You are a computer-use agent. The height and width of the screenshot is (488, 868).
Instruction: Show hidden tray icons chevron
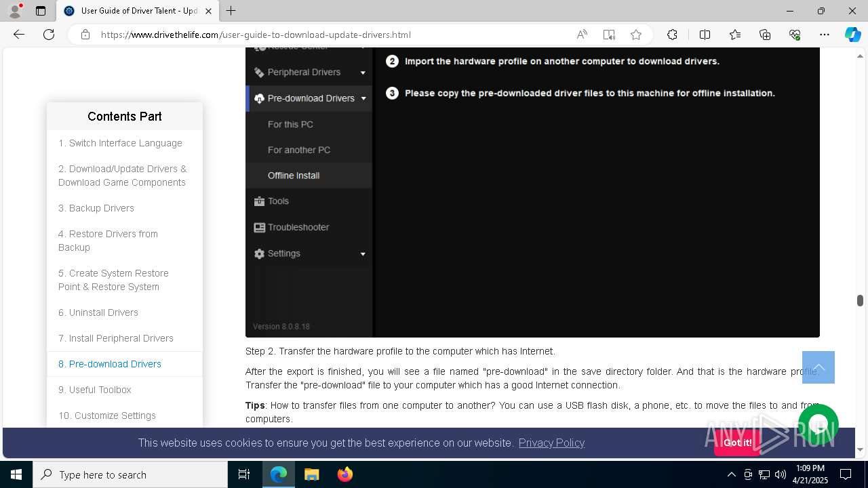[x=731, y=474]
